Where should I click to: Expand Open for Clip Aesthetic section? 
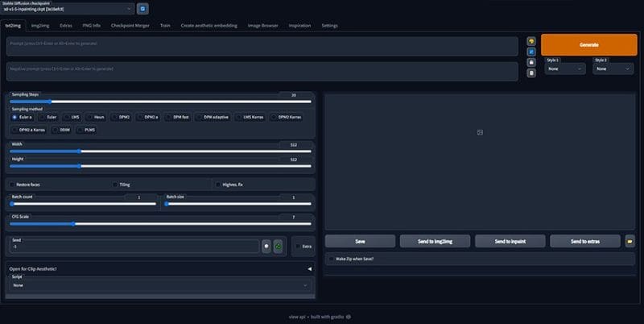(160, 269)
